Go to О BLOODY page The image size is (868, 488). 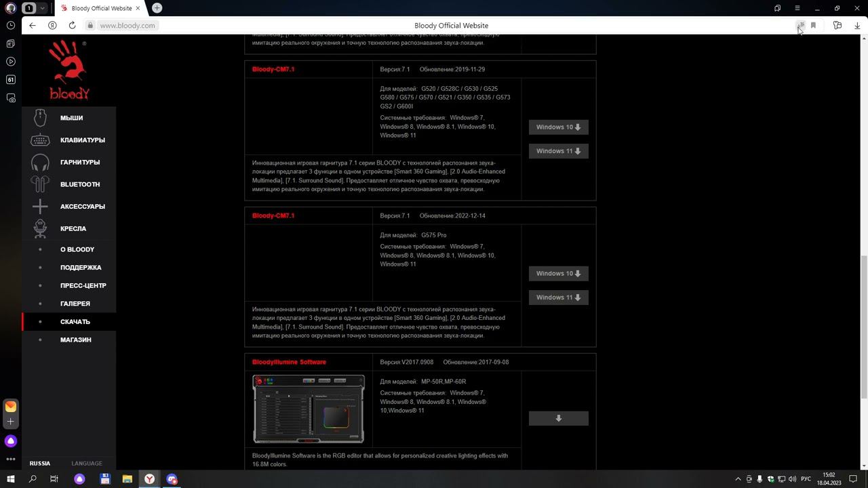tap(77, 249)
